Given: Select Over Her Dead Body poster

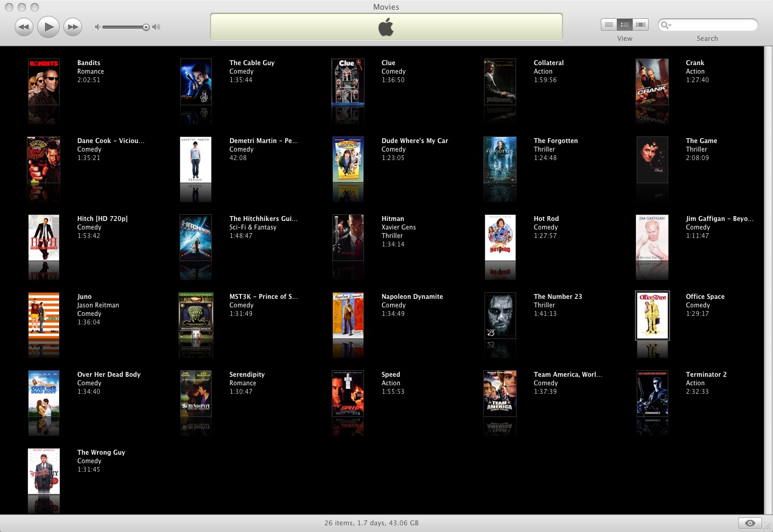Looking at the screenshot, I should [x=44, y=394].
